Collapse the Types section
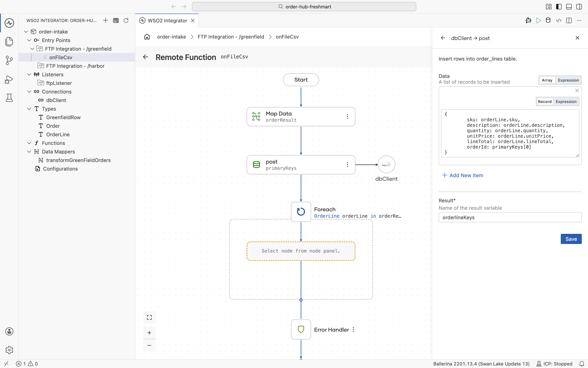 pos(29,109)
